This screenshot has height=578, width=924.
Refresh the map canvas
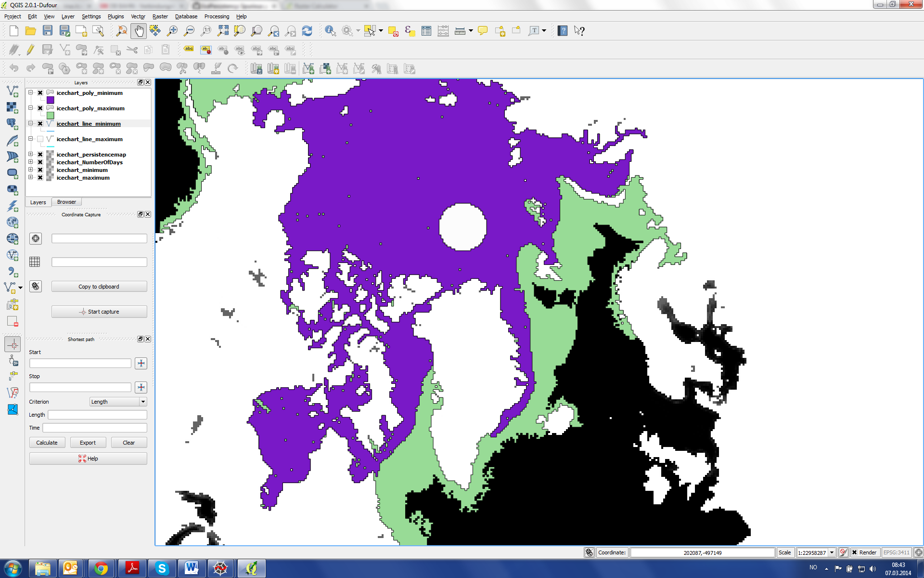coord(307,31)
